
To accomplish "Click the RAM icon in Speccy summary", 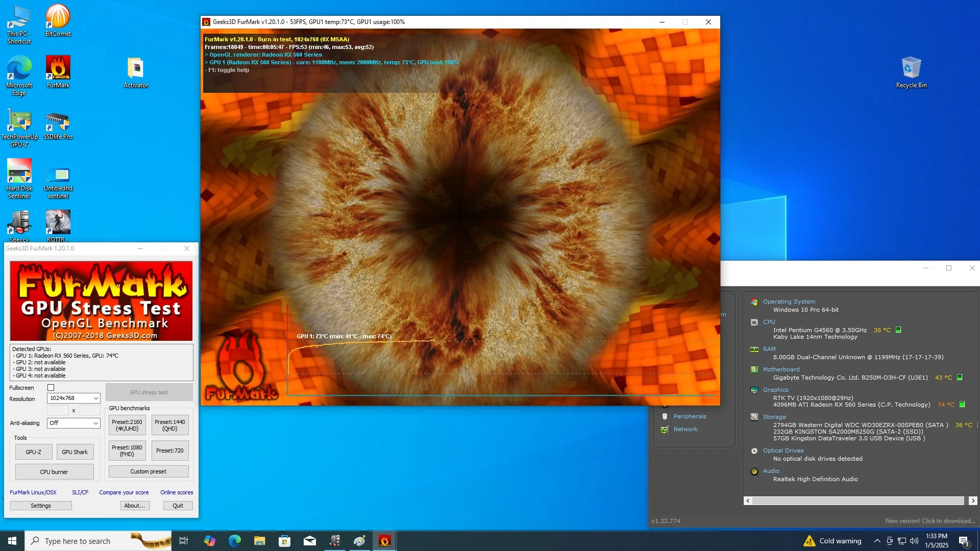I will (x=754, y=349).
